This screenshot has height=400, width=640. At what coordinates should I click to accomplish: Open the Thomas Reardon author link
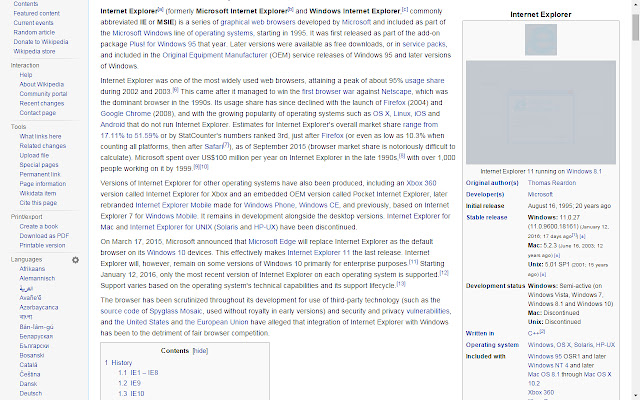551,183
